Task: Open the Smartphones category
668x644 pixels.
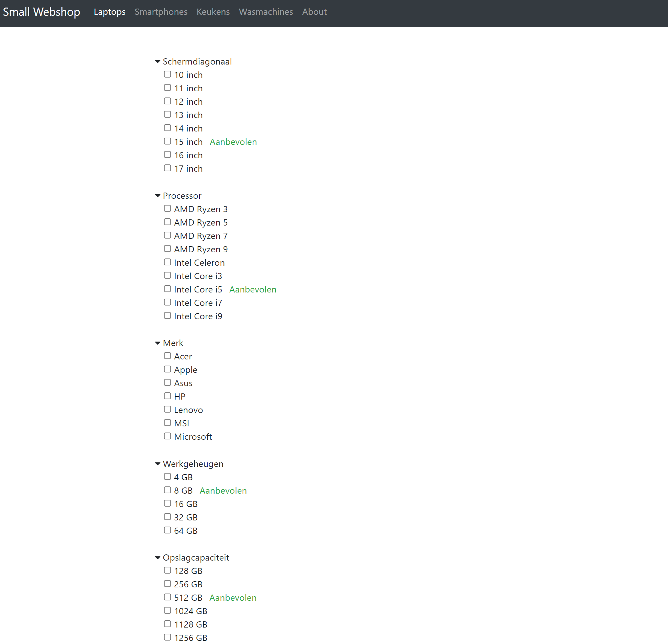Action: (161, 12)
